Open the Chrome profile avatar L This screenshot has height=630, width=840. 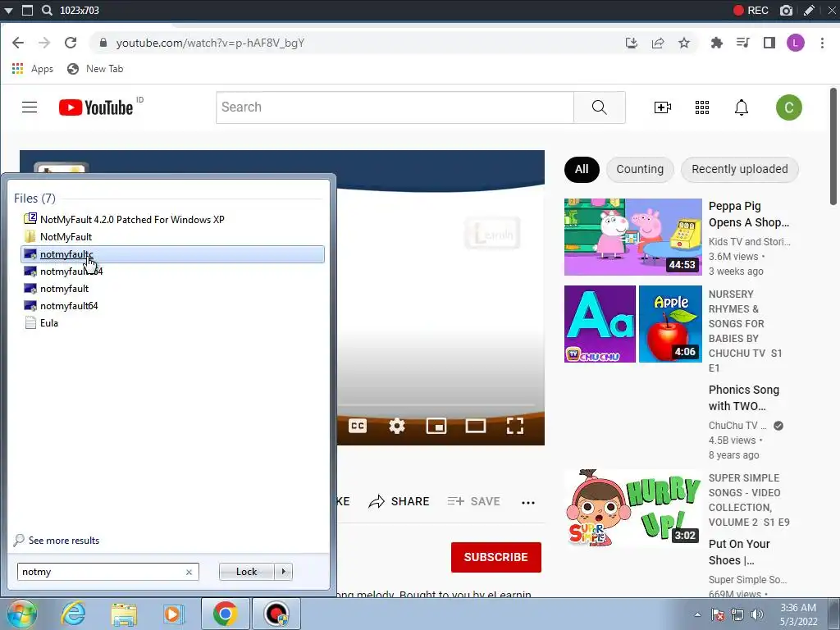click(x=796, y=43)
